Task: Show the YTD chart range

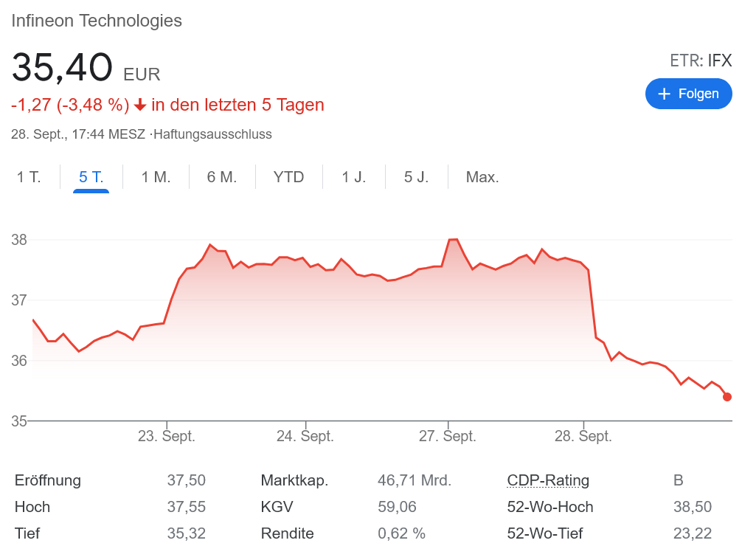Action: click(x=288, y=177)
